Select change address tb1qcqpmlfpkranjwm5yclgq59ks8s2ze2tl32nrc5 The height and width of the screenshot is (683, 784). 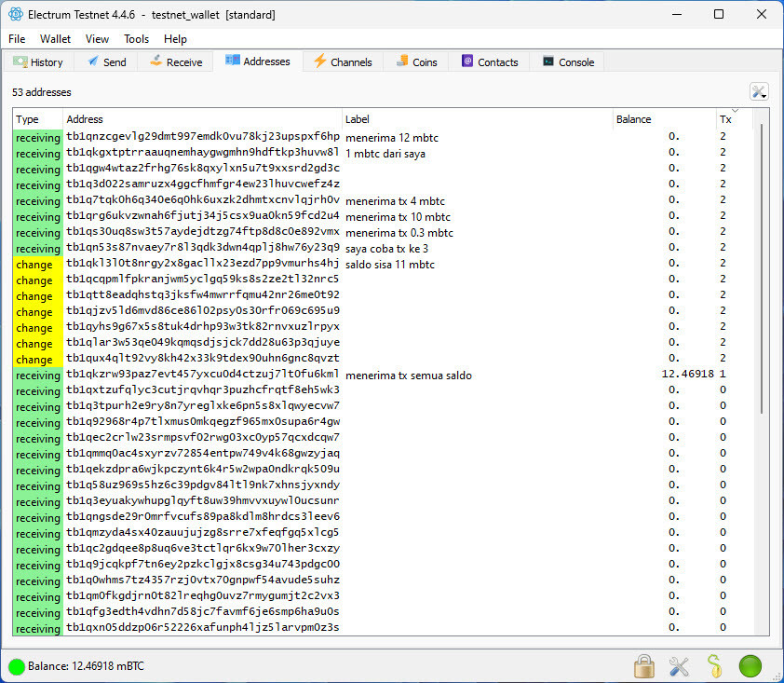[202, 280]
